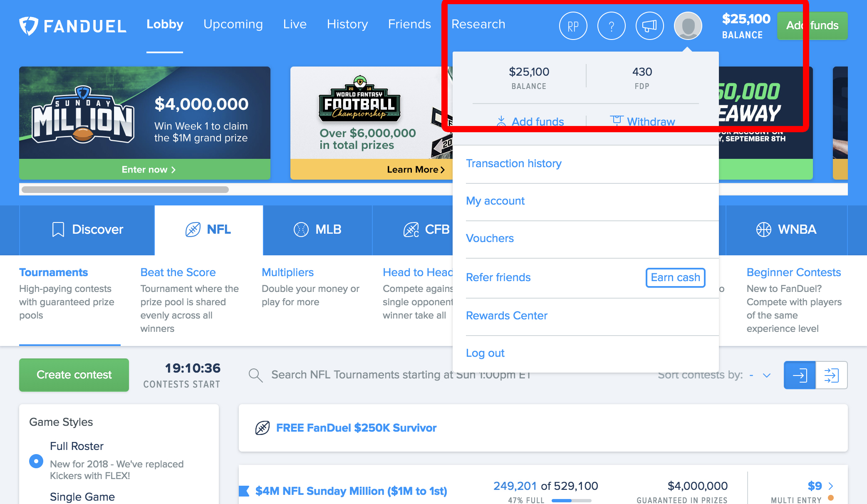Click Enter now on Sunday Million banner
This screenshot has width=867, height=504.
tap(145, 169)
